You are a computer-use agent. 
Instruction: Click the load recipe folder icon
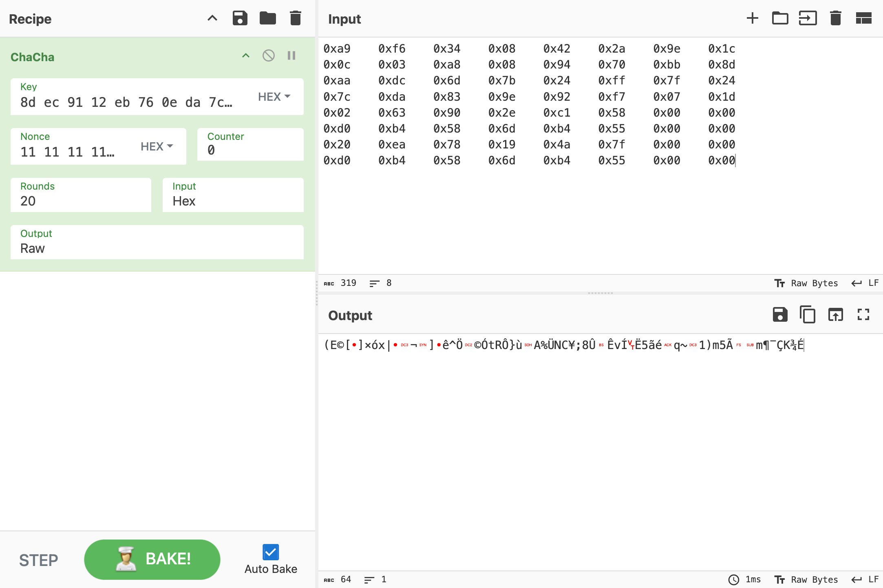pos(267,18)
